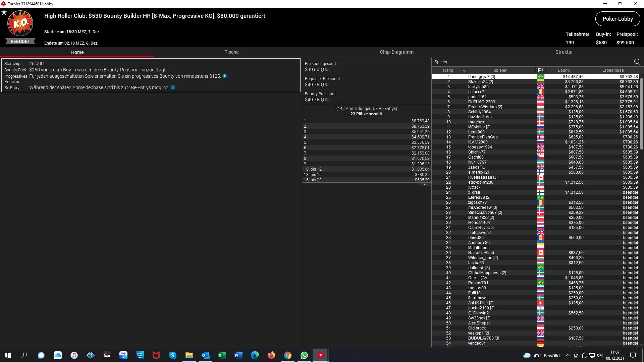Screen dimensions: 644x362
Task: Sort players by Rang column
Action: coord(448,70)
